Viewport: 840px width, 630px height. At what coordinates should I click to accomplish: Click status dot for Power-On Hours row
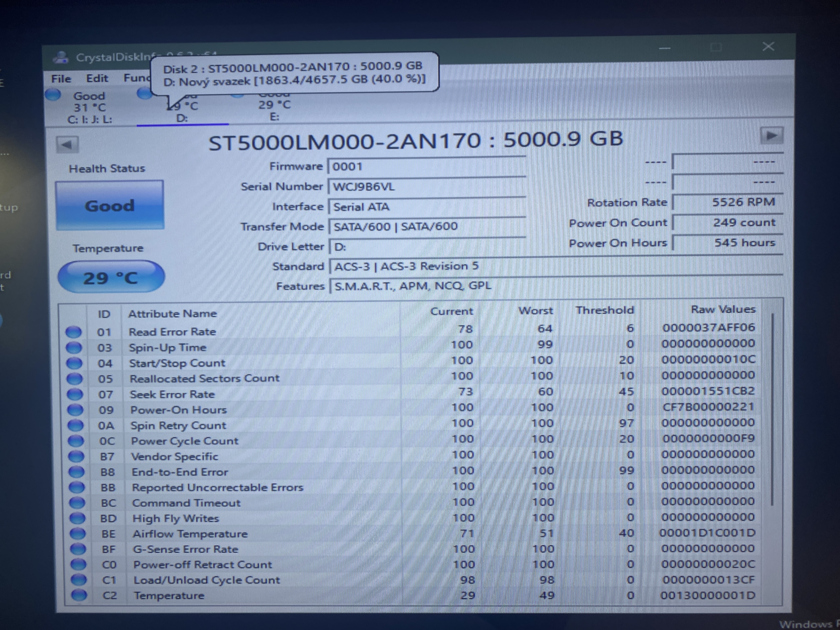coord(75,410)
